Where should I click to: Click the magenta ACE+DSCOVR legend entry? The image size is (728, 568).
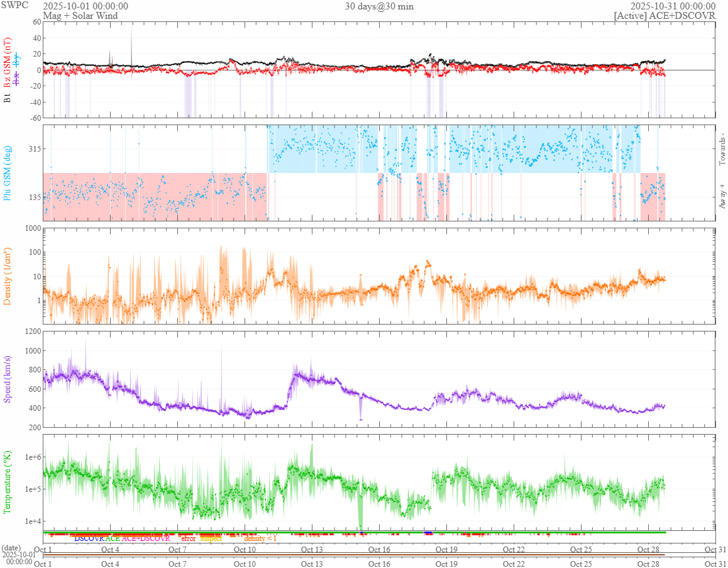click(x=146, y=538)
